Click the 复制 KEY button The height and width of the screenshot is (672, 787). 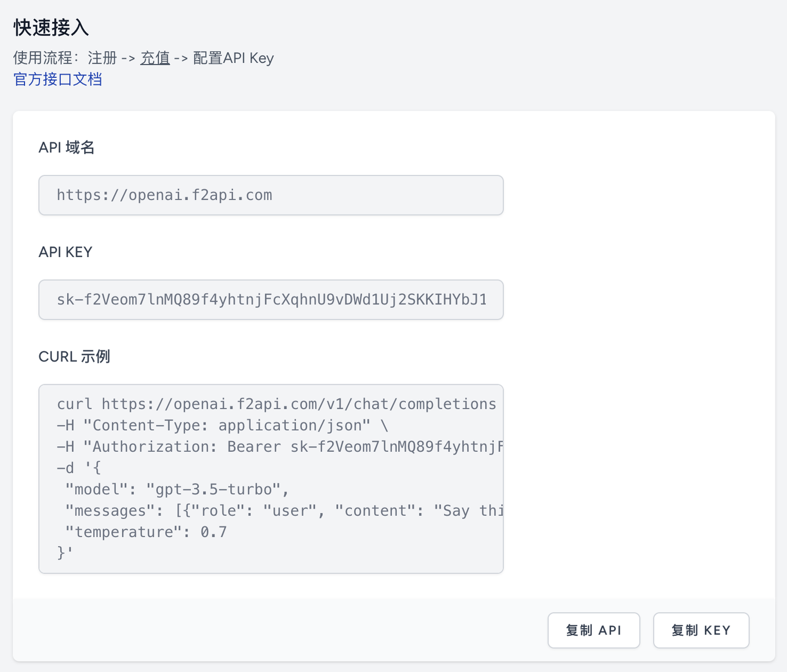tap(701, 630)
